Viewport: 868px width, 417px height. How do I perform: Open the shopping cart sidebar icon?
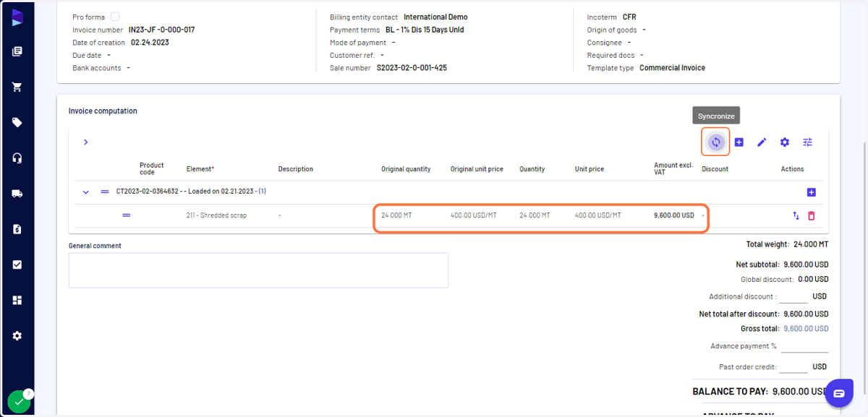point(17,87)
